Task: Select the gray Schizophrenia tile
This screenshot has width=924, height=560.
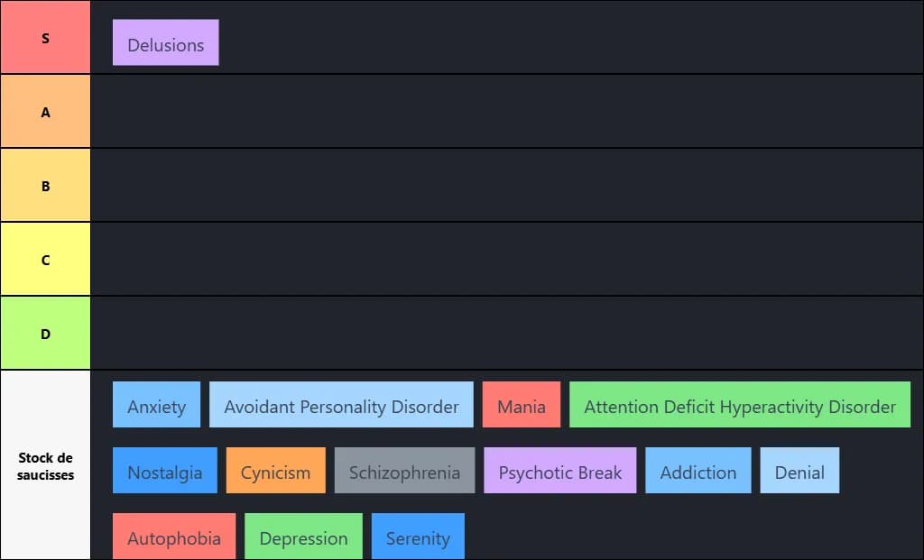Action: 404,471
